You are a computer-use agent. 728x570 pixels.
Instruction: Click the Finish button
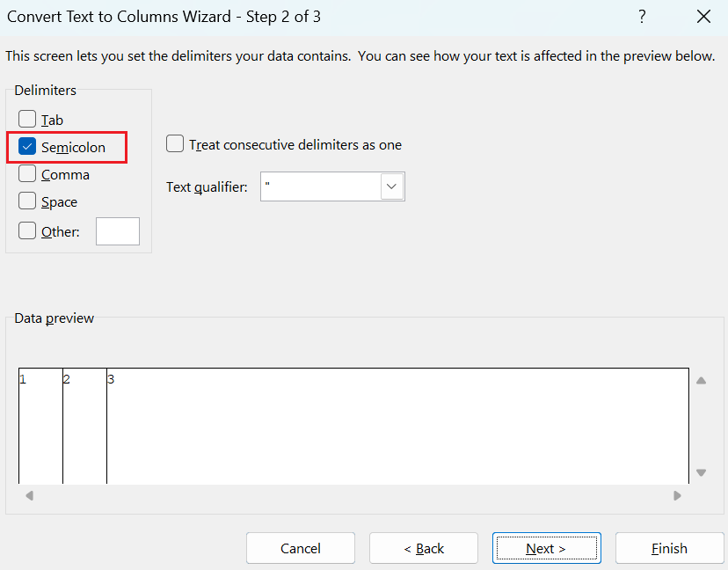pos(669,548)
